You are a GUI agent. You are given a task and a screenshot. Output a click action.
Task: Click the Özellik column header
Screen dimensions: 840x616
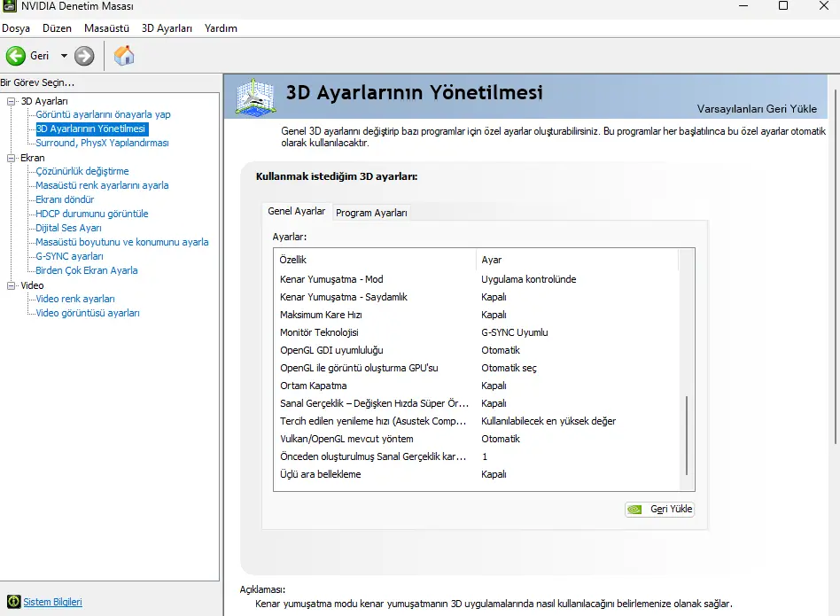(375, 260)
